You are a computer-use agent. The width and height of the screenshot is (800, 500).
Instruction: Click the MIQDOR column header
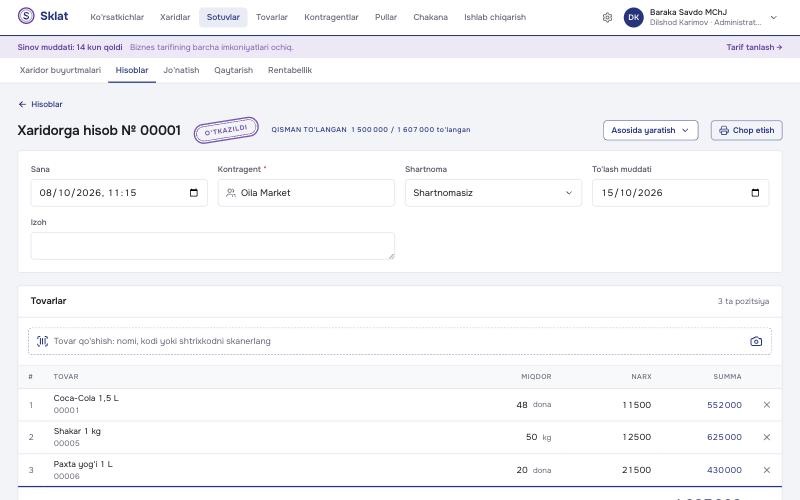point(536,377)
